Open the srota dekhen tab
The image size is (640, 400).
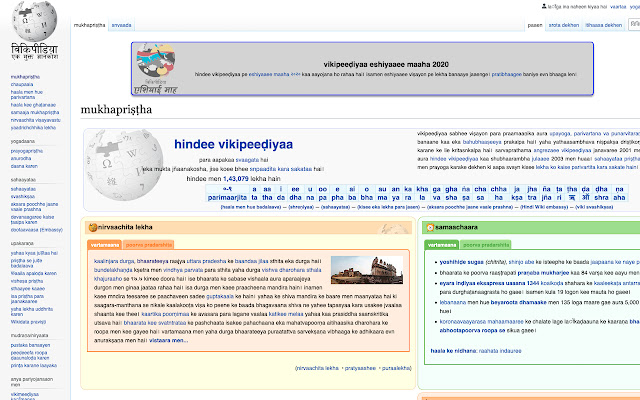(x=564, y=25)
